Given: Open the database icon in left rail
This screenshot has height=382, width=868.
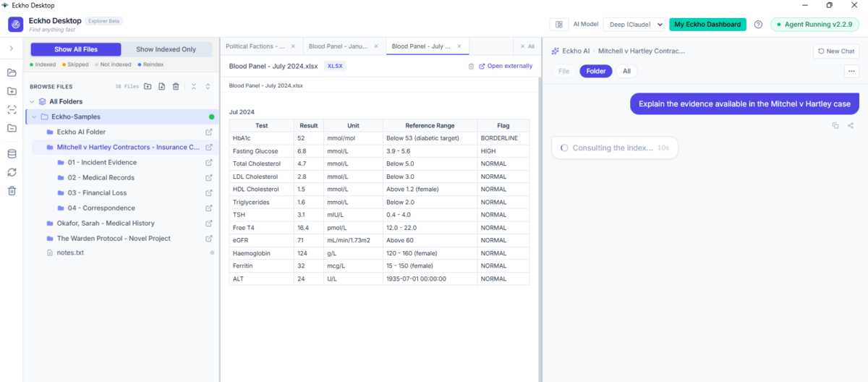Looking at the screenshot, I should click(x=12, y=154).
